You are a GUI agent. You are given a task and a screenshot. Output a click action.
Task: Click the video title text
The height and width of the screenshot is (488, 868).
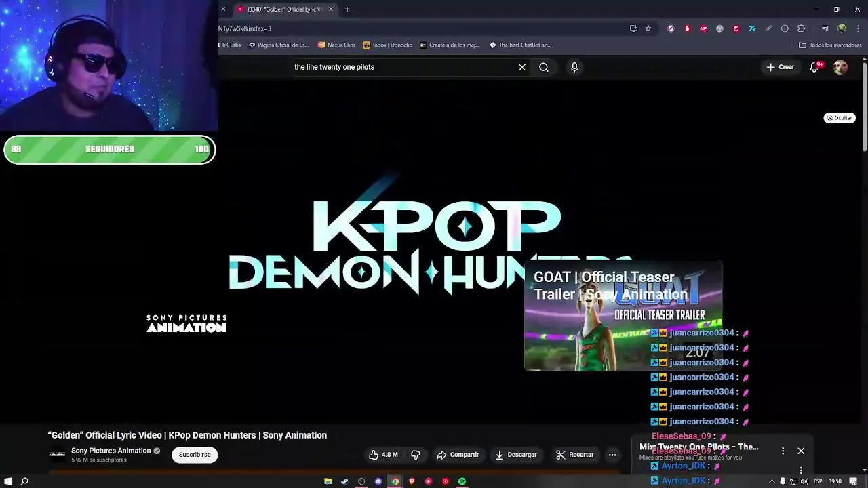(x=187, y=435)
